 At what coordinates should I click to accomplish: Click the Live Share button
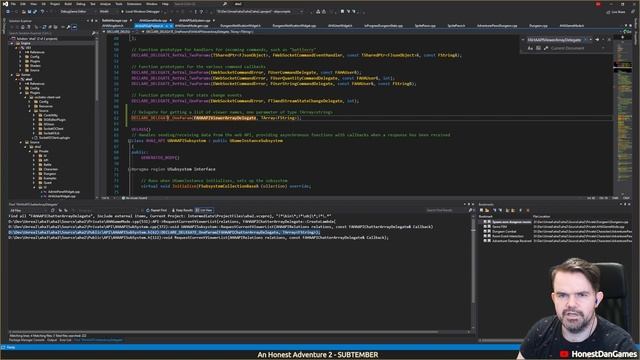point(616,12)
